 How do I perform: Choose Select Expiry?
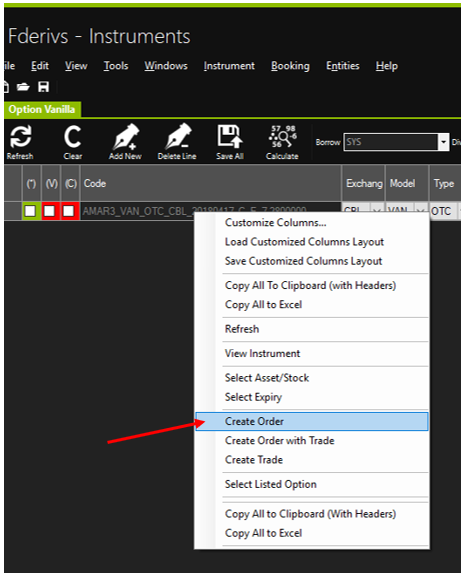(x=253, y=397)
